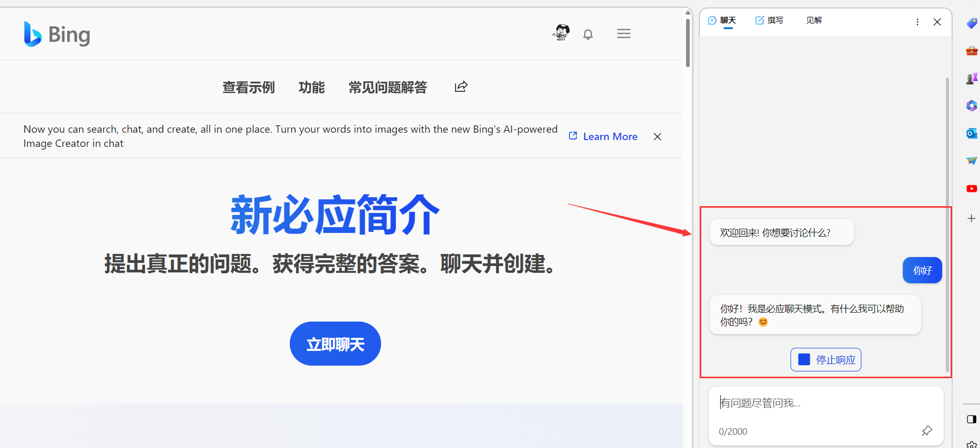The height and width of the screenshot is (448, 980).
Task: Click the 你好 user message bubble
Action: click(x=922, y=270)
